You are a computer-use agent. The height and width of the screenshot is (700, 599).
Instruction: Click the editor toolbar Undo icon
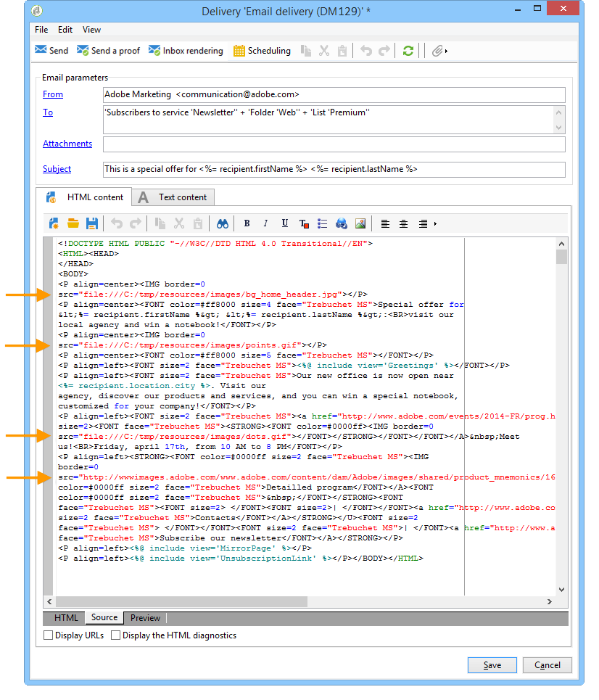coord(117,223)
